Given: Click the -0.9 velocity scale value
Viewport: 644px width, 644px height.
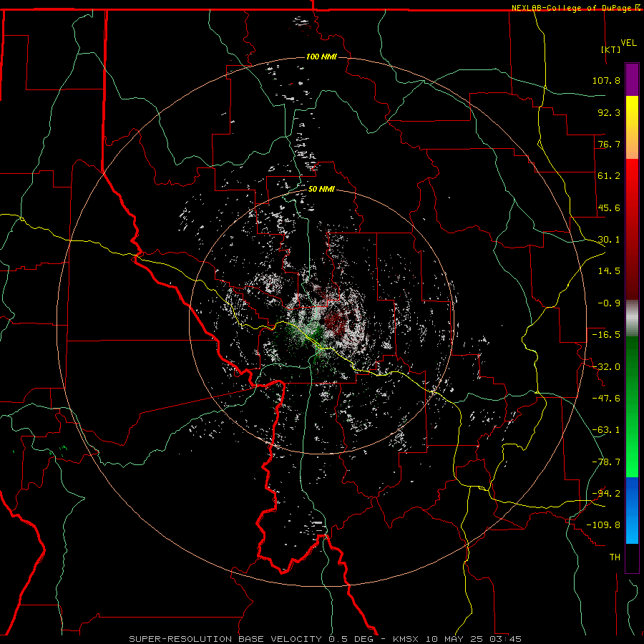Looking at the screenshot, I should tap(609, 303).
